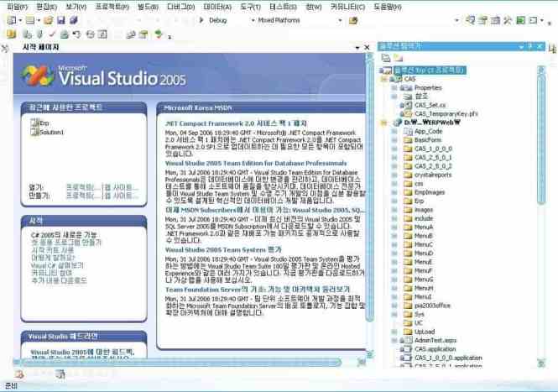Open the Mixed Platforms dropdown
The width and height of the screenshot is (558, 392).
pyautogui.click(x=340, y=20)
